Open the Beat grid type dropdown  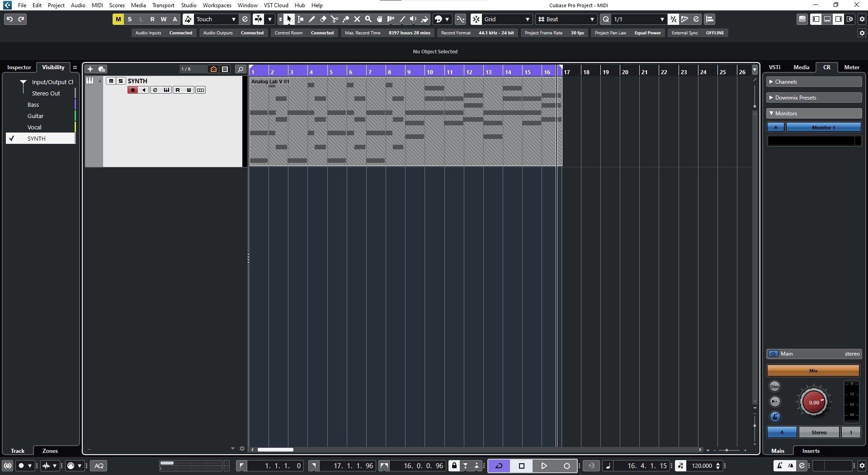point(566,19)
